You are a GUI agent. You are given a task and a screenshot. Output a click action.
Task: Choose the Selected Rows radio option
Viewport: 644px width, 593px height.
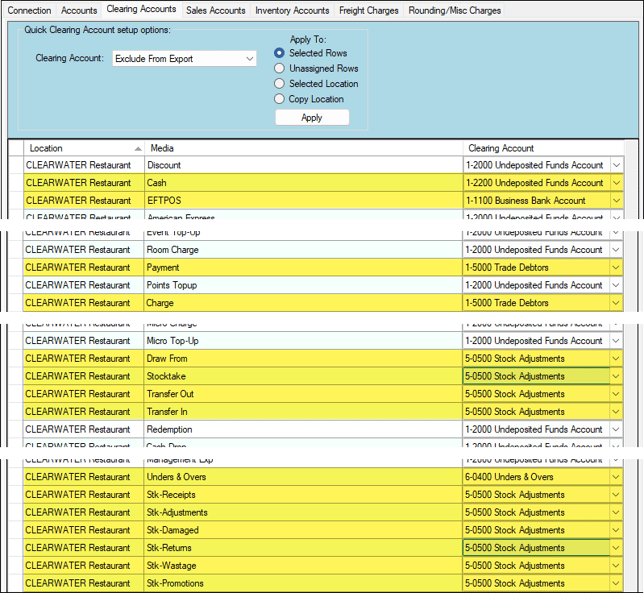(x=312, y=53)
